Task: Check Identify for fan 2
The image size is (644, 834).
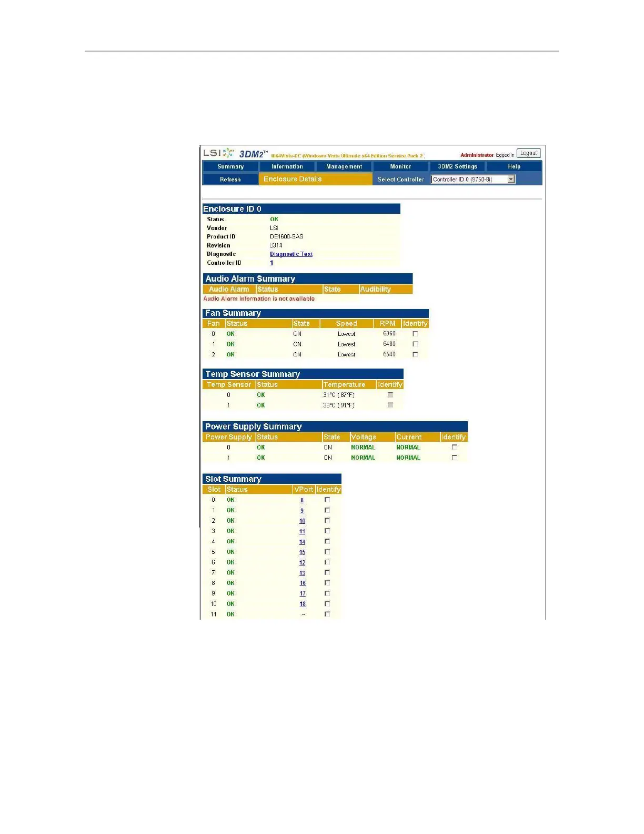Action: [415, 354]
